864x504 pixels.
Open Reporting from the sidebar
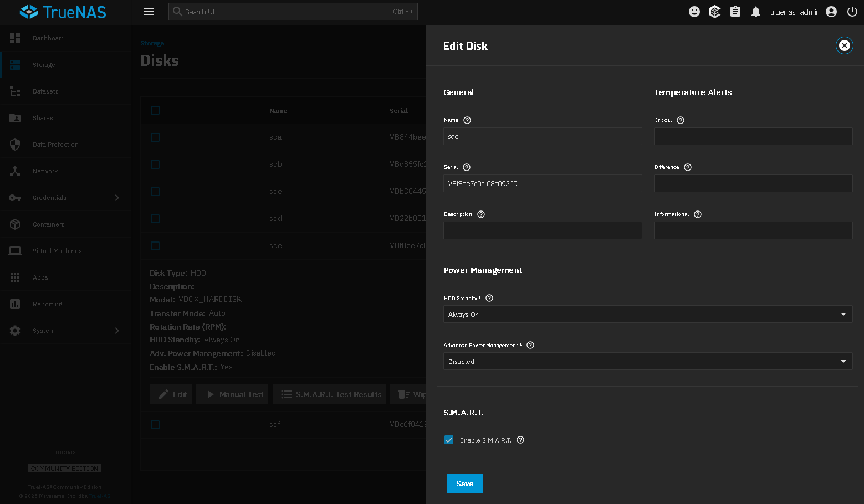[x=47, y=304]
